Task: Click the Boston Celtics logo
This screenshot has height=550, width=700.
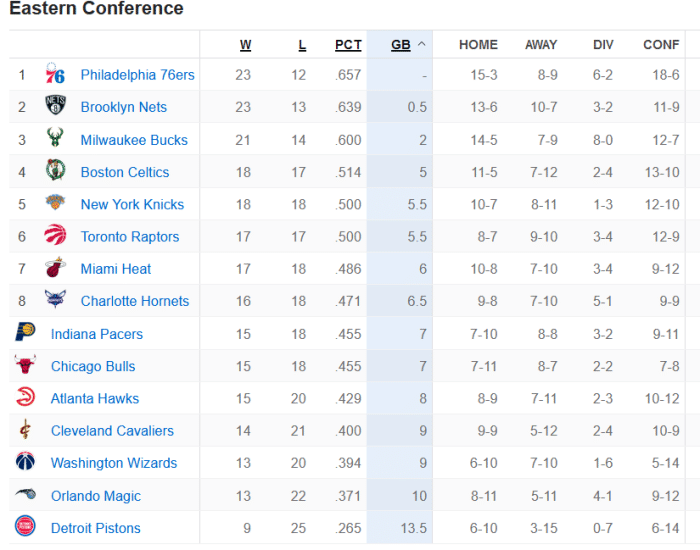Action: point(55,170)
